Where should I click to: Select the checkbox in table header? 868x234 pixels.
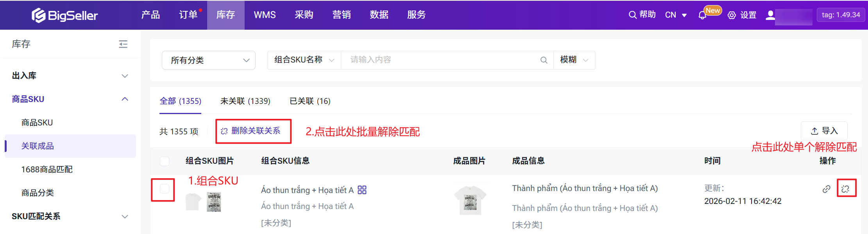[x=165, y=161]
